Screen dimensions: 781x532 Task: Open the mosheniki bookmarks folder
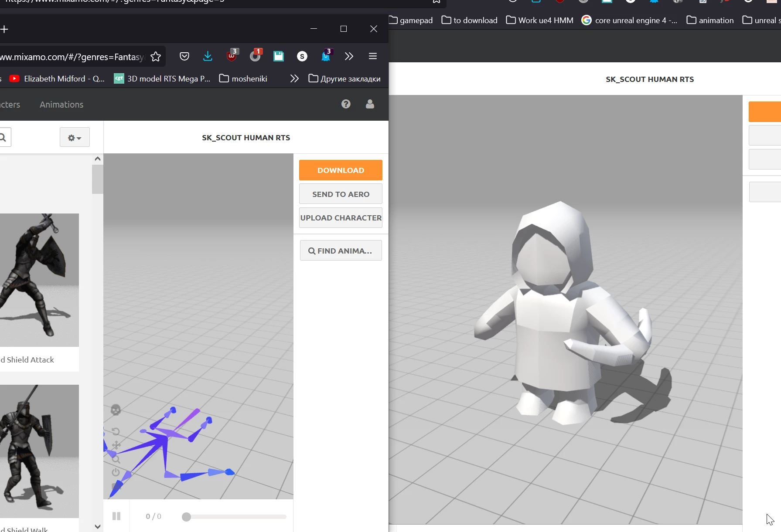[x=243, y=79]
